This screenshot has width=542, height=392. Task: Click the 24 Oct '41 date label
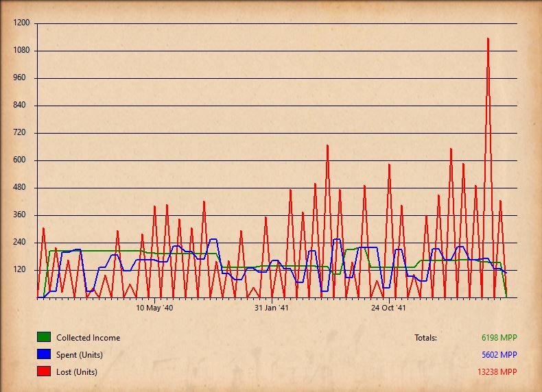pos(388,308)
